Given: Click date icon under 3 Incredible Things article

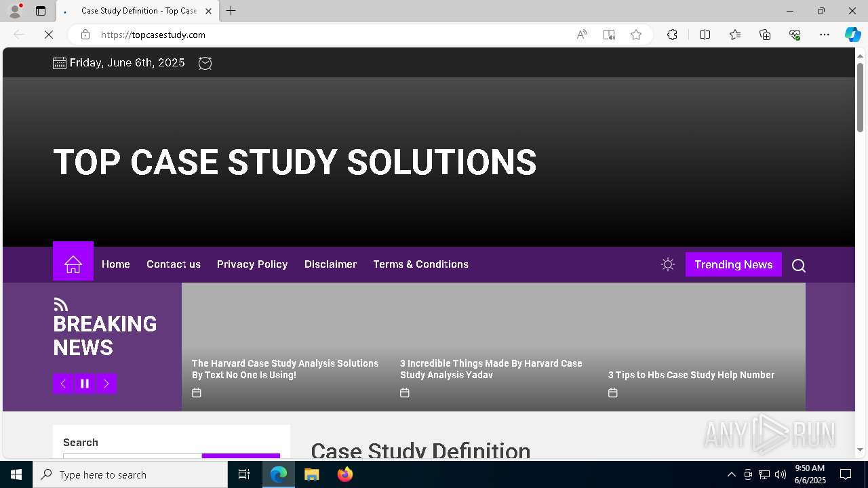Looking at the screenshot, I should coord(405,392).
